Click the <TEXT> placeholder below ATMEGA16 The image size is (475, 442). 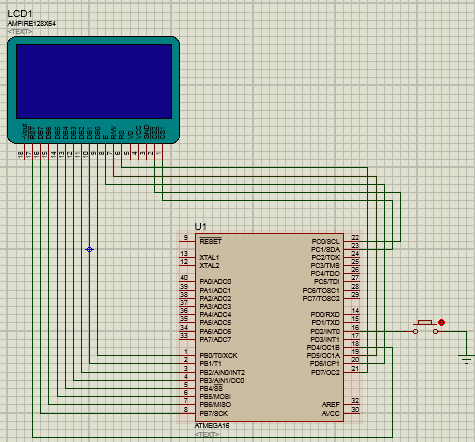pos(207,434)
